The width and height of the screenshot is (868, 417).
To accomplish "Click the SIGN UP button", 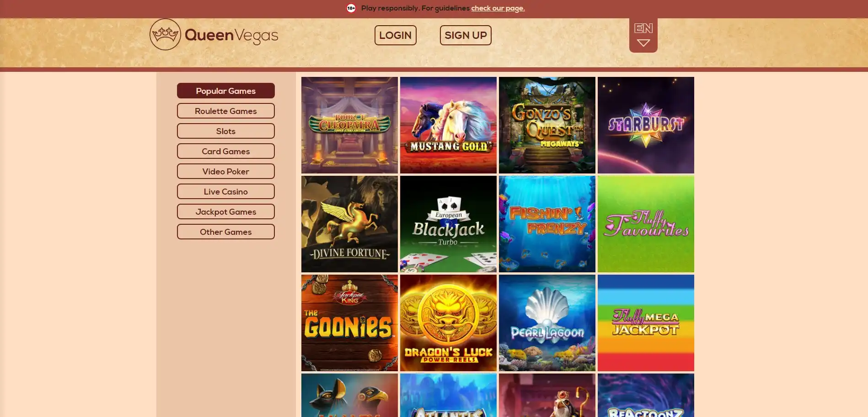I will [x=466, y=35].
